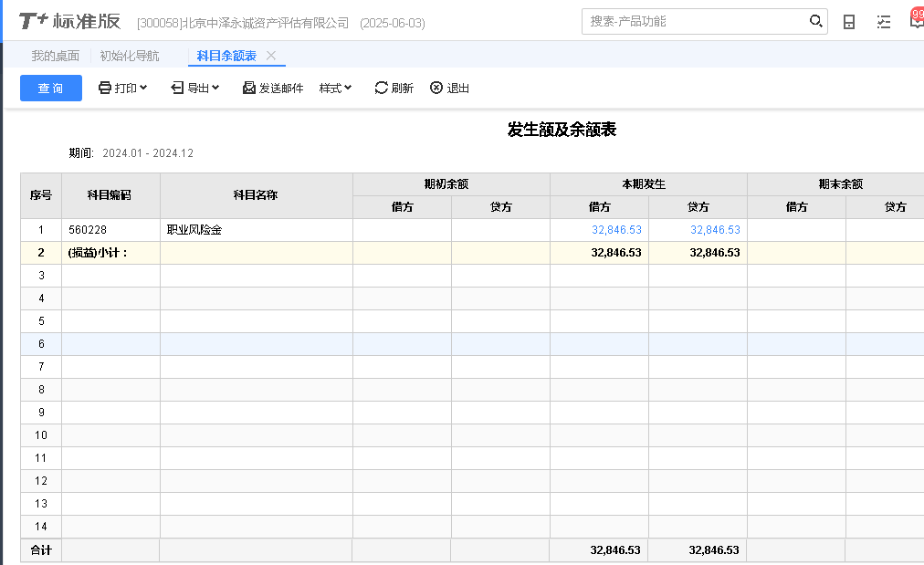This screenshot has width=924, height=565.
Task: Open the notifications icon with red badge
Action: tap(916, 20)
